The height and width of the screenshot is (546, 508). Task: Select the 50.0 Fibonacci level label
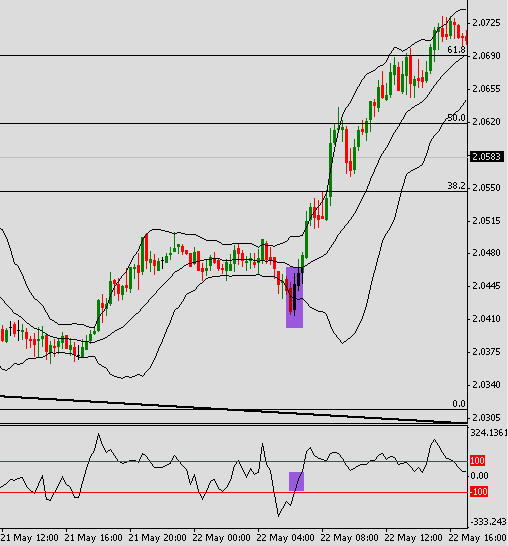[x=456, y=118]
